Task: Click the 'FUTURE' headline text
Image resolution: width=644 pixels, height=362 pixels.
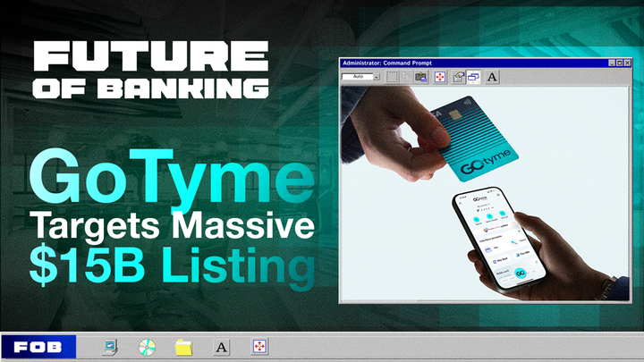Action: point(151,55)
